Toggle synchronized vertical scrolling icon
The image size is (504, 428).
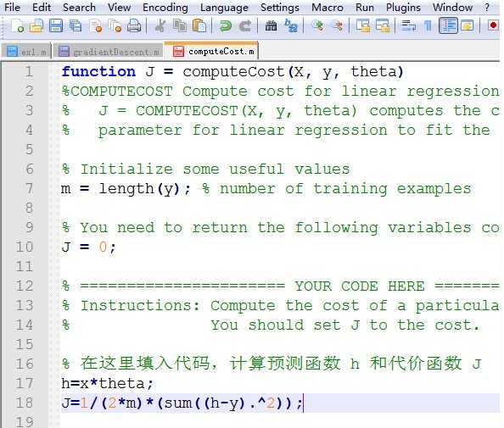(363, 25)
